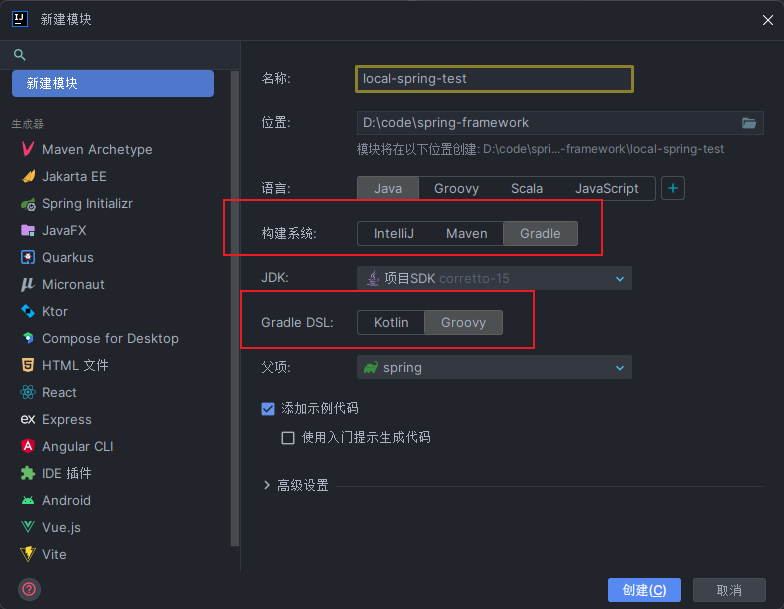Choose IntelliJ build system

tap(394, 234)
